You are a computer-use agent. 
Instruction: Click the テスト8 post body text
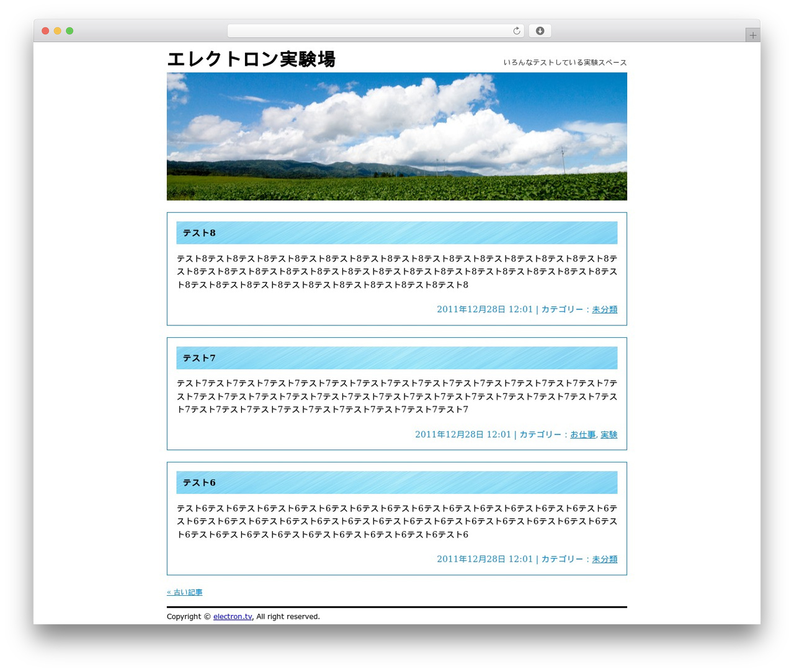[x=397, y=272]
